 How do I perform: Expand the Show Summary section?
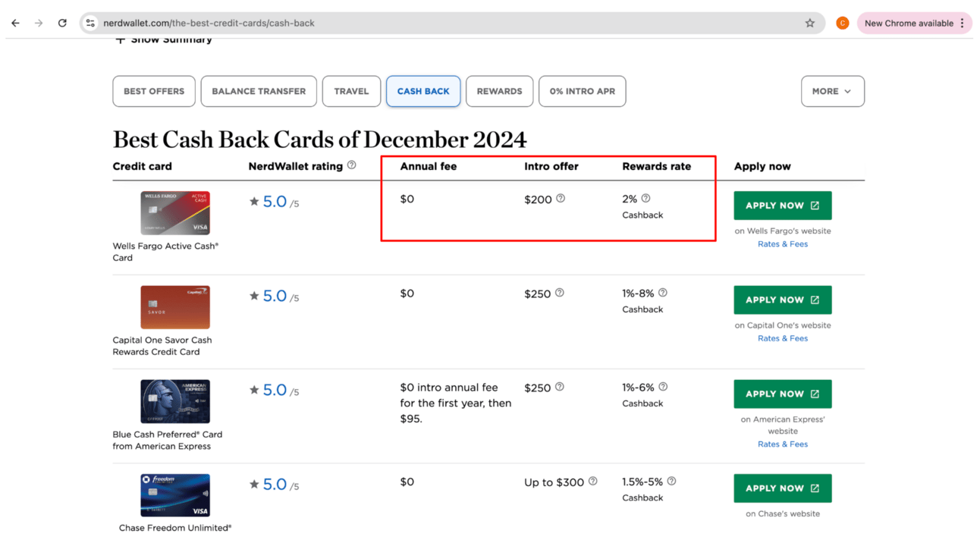(163, 39)
